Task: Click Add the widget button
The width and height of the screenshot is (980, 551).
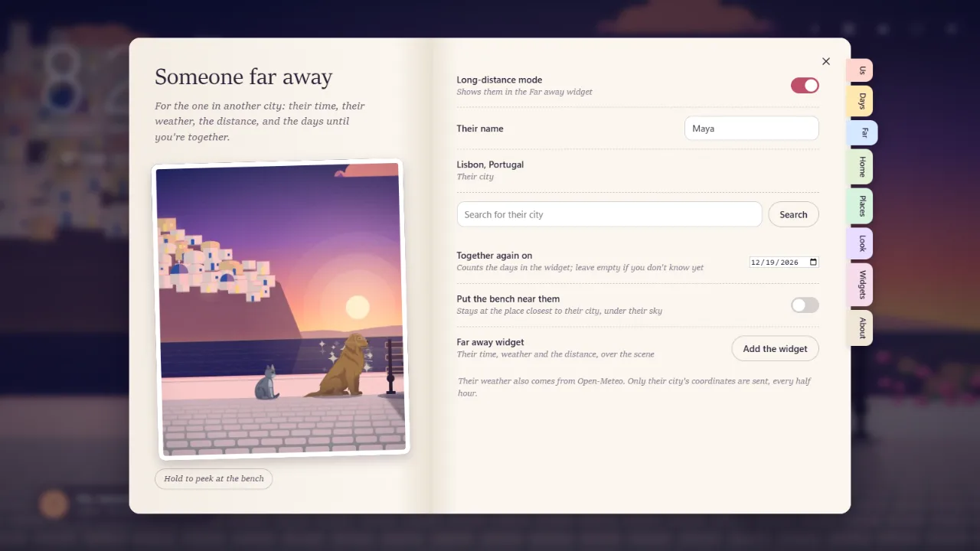Action: (x=775, y=348)
